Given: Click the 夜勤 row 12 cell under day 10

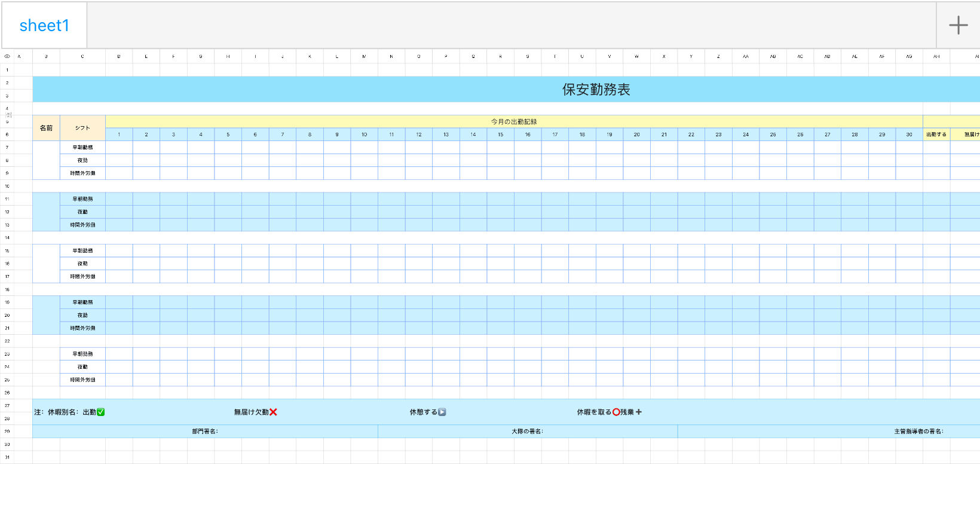Looking at the screenshot, I should [364, 212].
